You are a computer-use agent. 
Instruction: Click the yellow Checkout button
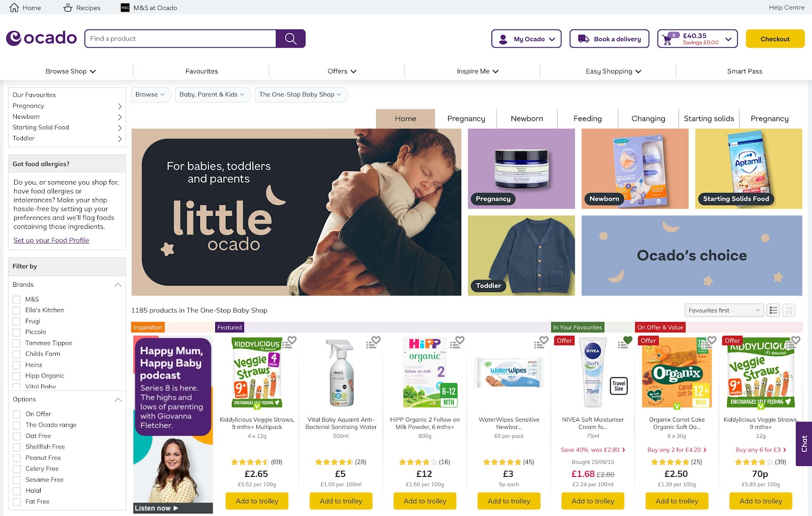(775, 39)
